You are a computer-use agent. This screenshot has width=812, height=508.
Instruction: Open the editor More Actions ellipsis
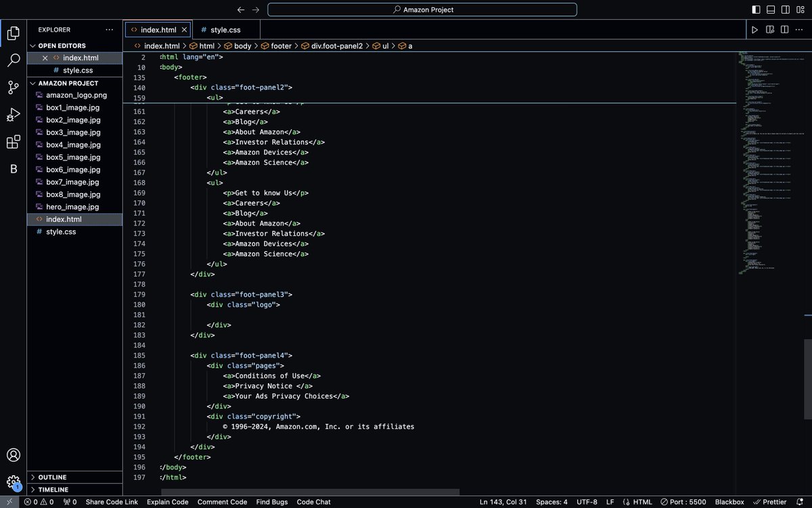tap(800, 30)
